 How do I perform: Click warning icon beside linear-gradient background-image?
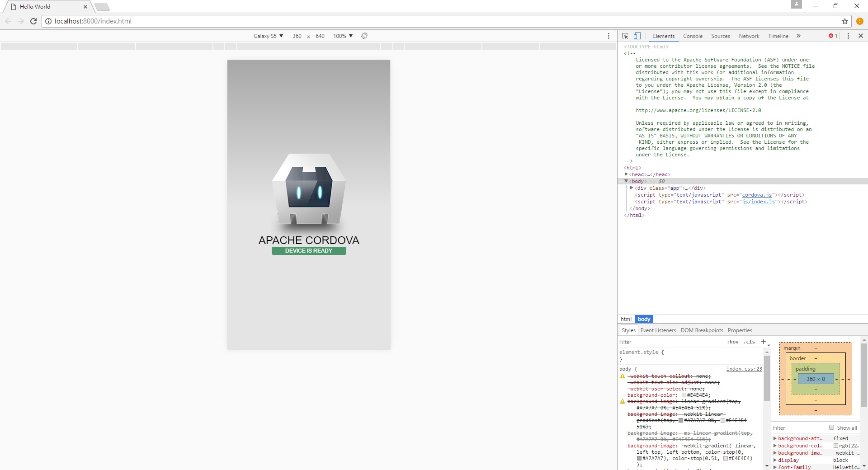click(x=623, y=401)
